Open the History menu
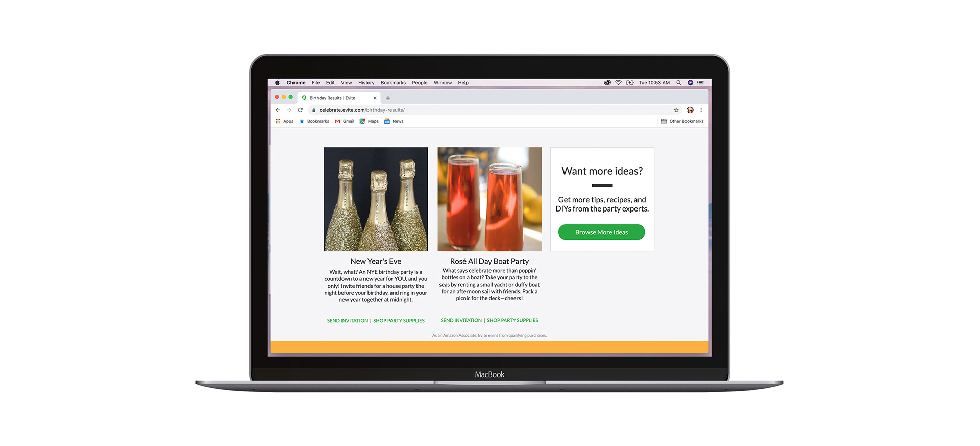Image resolution: width=980 pixels, height=446 pixels. tap(366, 82)
